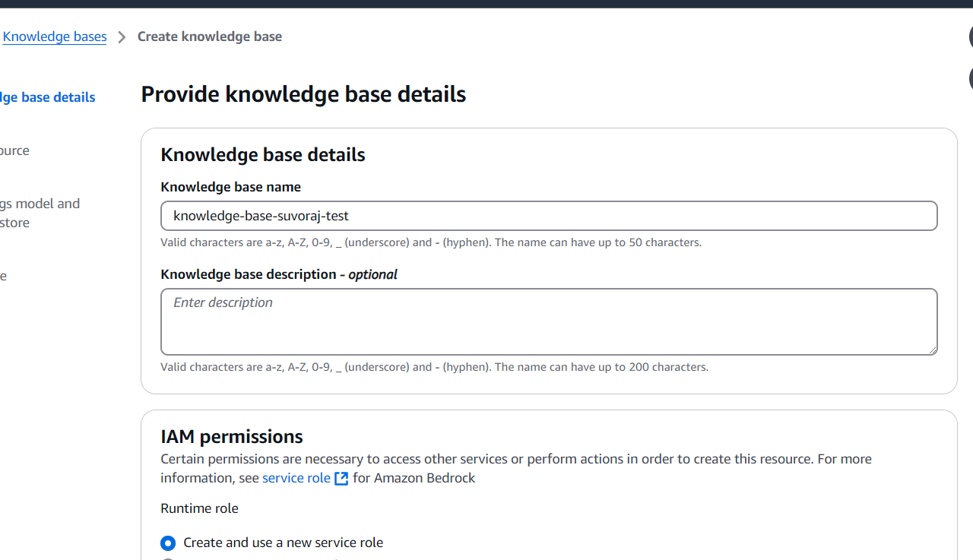Click the Knowledge base details card title
Viewport: 973px width, 560px height.
(x=263, y=154)
